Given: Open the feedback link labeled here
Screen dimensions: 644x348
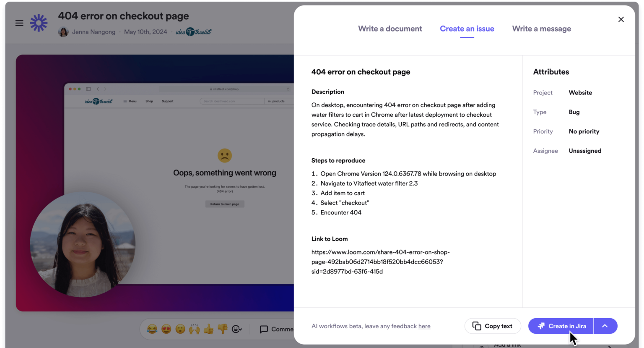Looking at the screenshot, I should click(424, 326).
